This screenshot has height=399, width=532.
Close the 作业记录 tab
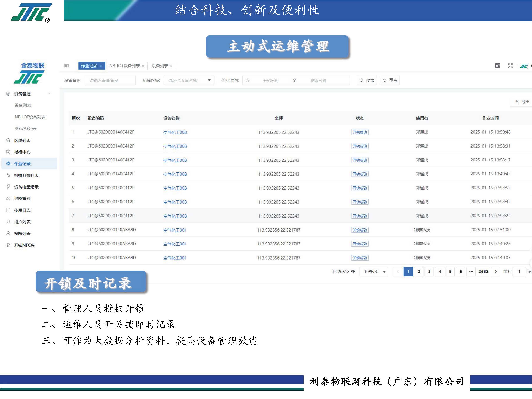pos(101,66)
